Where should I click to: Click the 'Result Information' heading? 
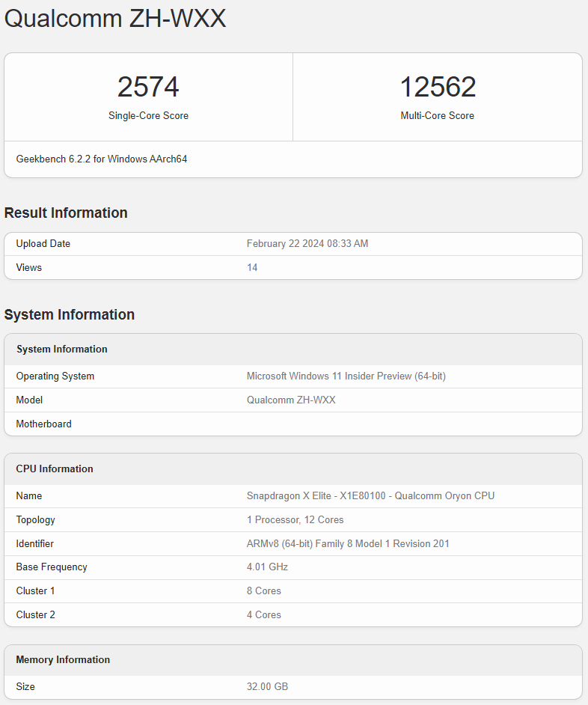(66, 213)
